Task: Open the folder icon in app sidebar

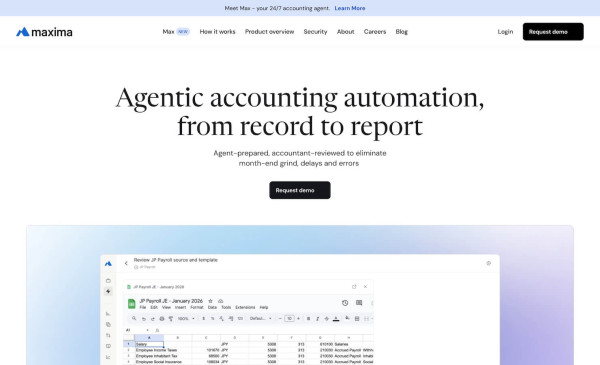Action: [x=108, y=281]
